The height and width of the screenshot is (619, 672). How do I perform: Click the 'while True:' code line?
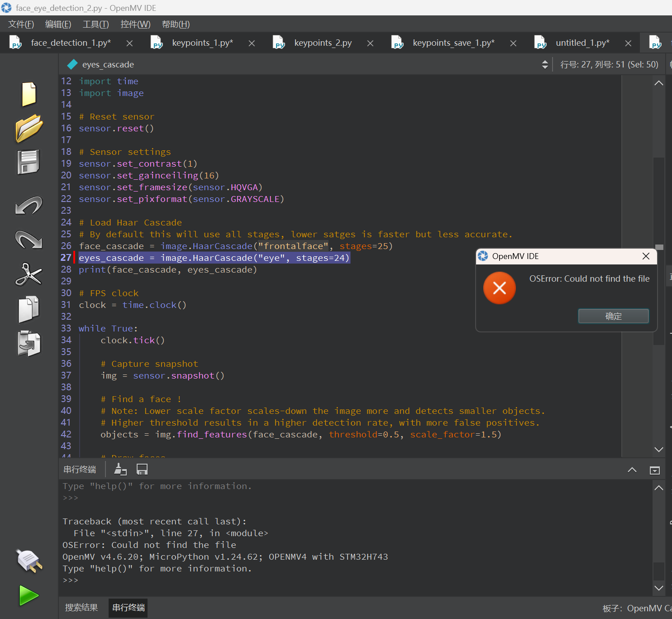pos(108,328)
